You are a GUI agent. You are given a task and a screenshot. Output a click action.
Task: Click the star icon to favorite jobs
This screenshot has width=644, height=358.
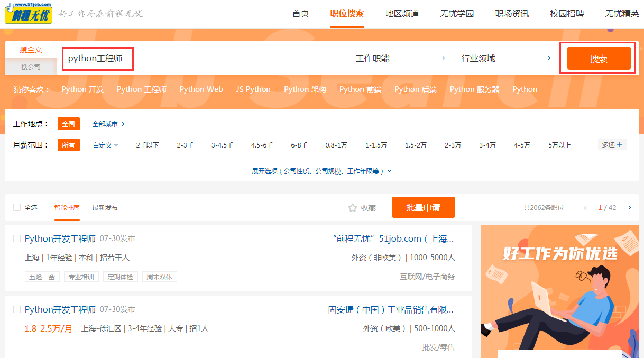[x=353, y=208]
